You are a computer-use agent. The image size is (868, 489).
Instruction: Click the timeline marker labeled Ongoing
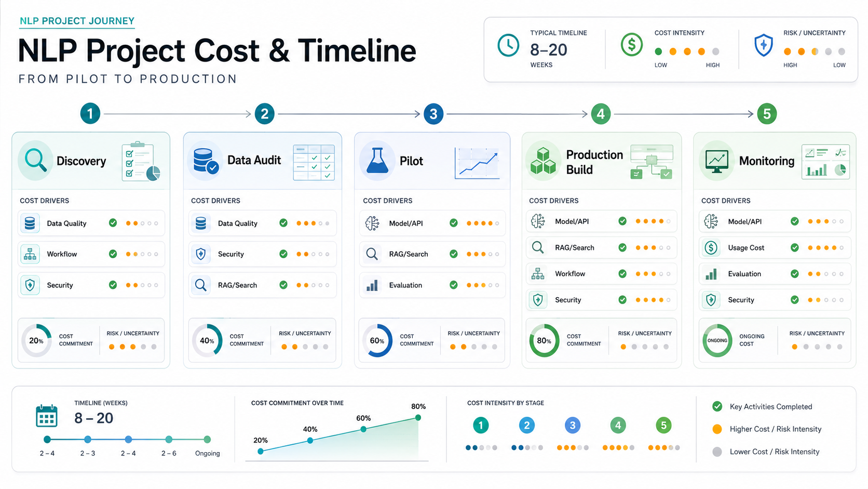point(207,440)
